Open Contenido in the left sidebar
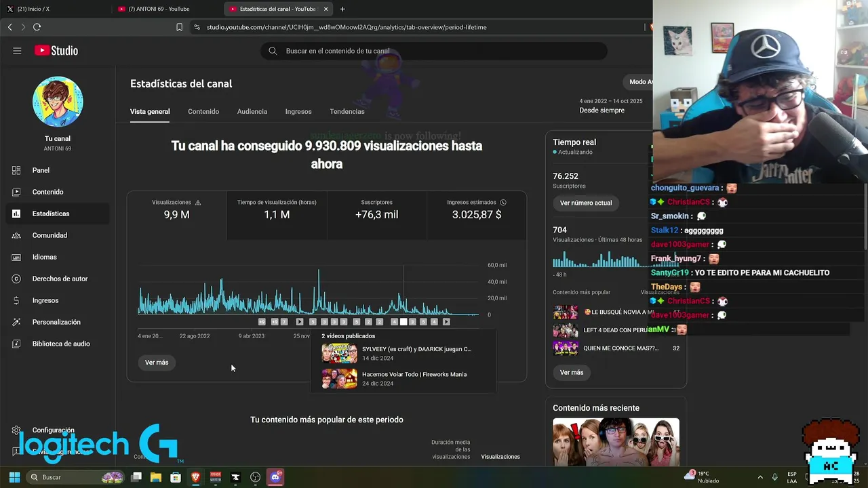Screen dimensions: 868x488 pos(58,192)
